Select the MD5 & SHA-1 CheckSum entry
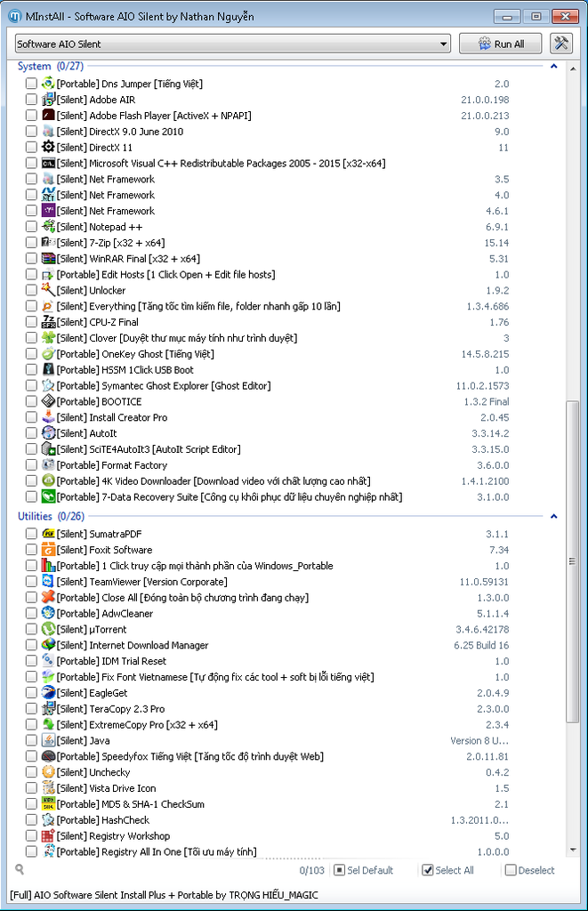Screen dimensions: 588x911 click(267, 803)
